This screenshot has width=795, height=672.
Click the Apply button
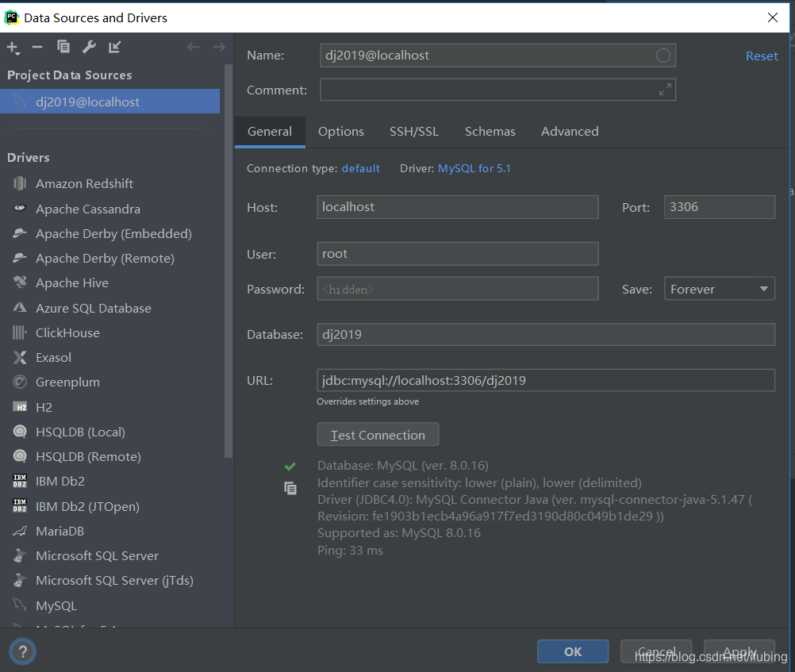point(739,651)
